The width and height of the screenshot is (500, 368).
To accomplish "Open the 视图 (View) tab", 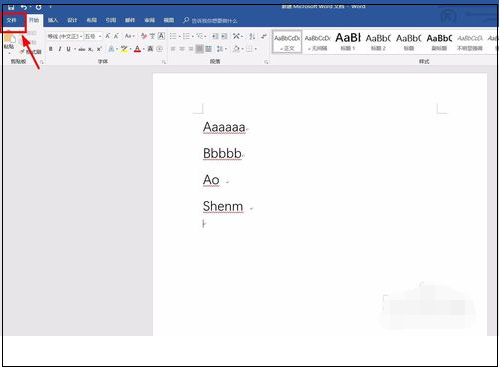I will [x=168, y=20].
